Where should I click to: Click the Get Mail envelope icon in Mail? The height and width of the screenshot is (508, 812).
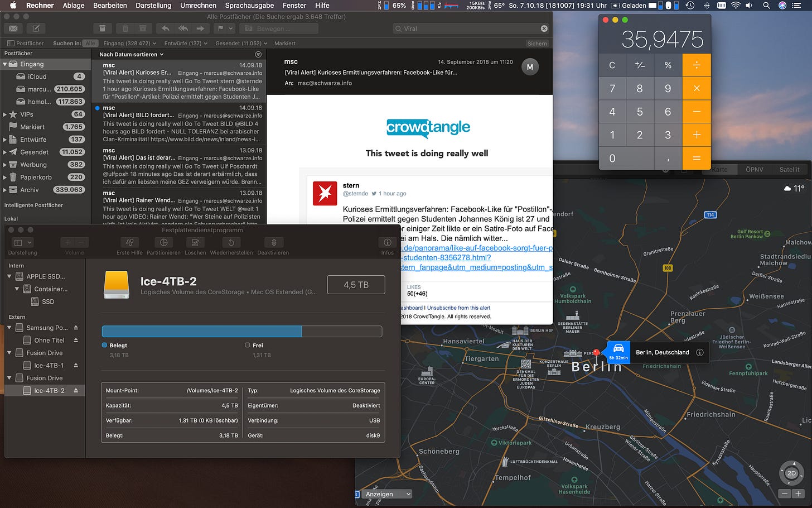tap(13, 28)
